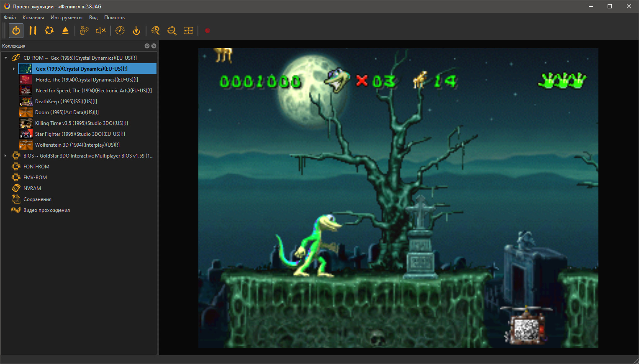
Task: Close the Коллекция panel
Action: click(x=154, y=46)
